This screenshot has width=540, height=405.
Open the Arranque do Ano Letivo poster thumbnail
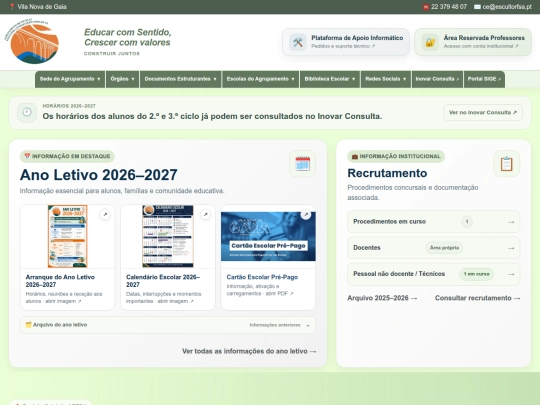point(68,236)
